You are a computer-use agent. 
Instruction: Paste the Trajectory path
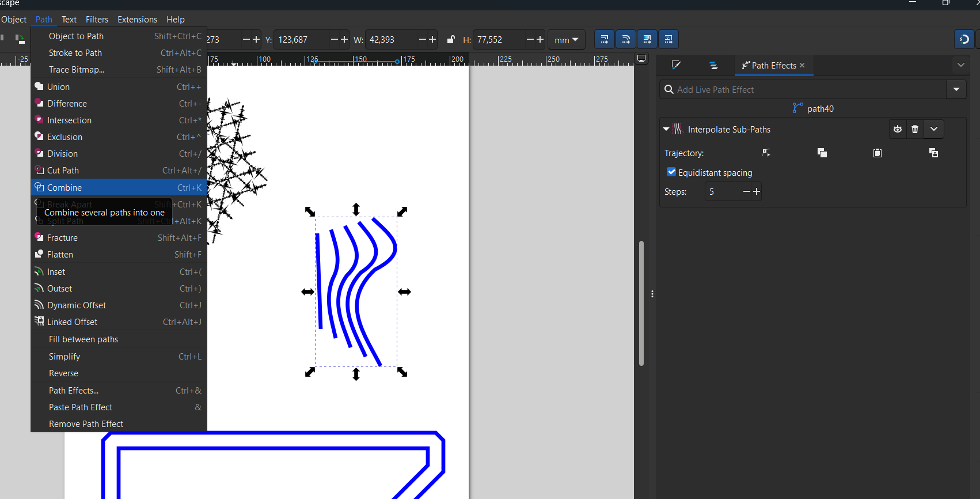(x=877, y=153)
